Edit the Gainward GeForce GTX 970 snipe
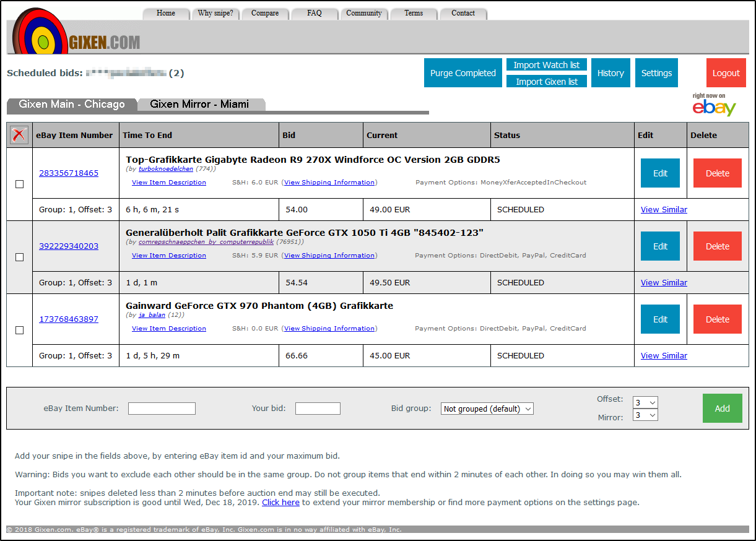Viewport: 756px width, 541px height. [660, 319]
